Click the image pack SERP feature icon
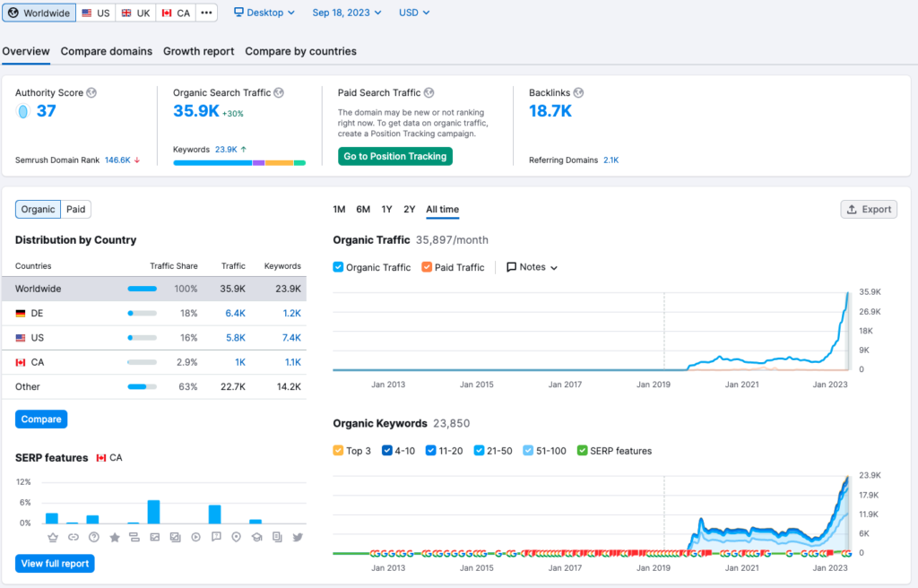 175,537
